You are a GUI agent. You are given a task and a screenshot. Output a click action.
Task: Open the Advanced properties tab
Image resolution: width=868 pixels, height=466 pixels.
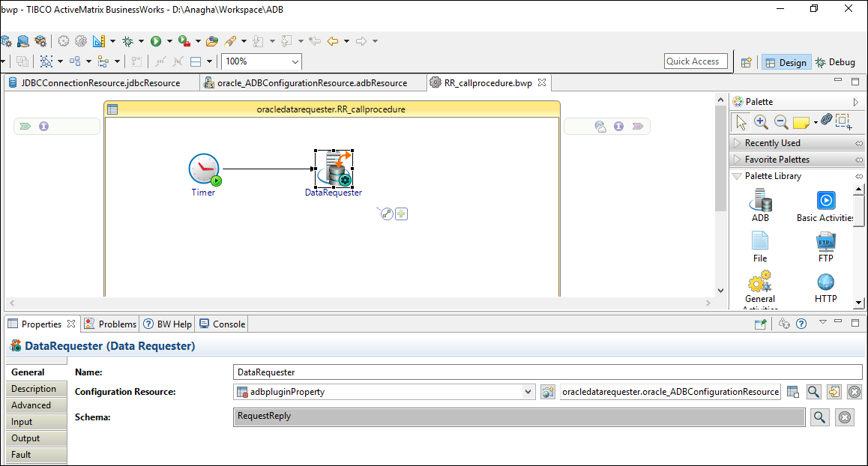point(31,405)
